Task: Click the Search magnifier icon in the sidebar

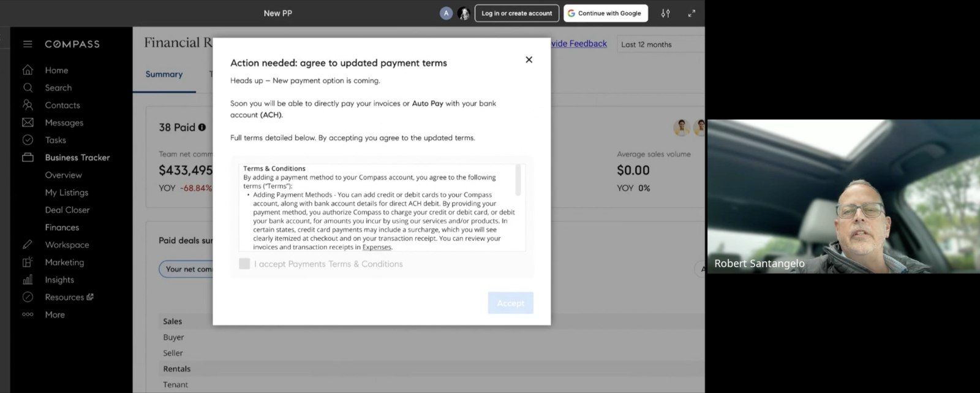Action: (28, 88)
